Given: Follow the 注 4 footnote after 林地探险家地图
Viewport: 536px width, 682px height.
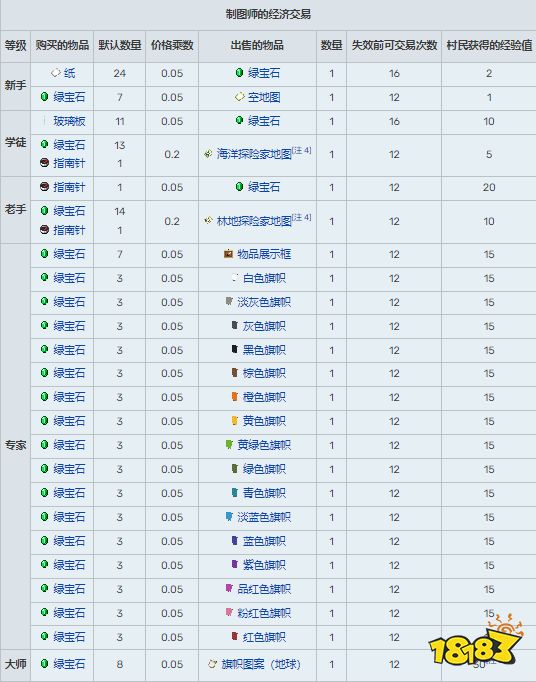Looking at the screenshot, I should tap(302, 217).
